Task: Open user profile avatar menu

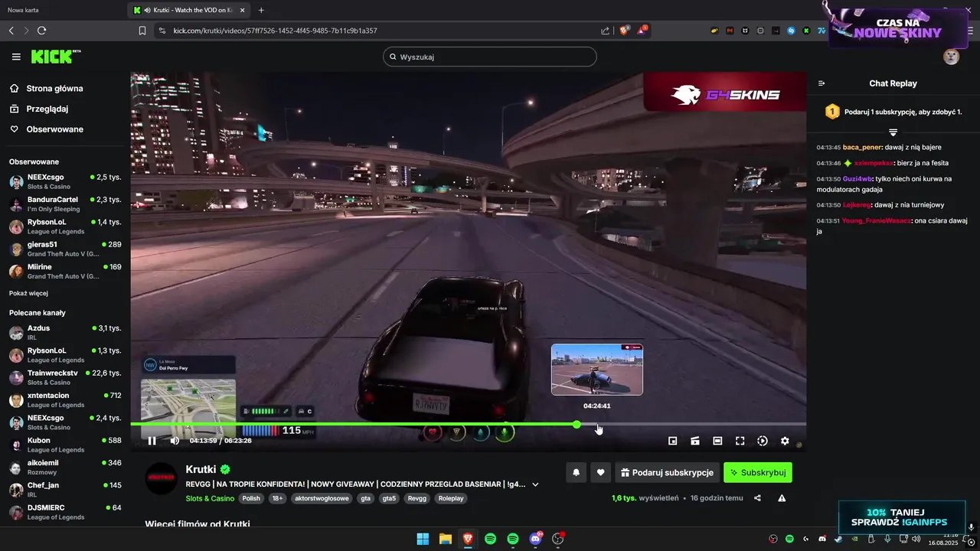Action: tap(951, 57)
